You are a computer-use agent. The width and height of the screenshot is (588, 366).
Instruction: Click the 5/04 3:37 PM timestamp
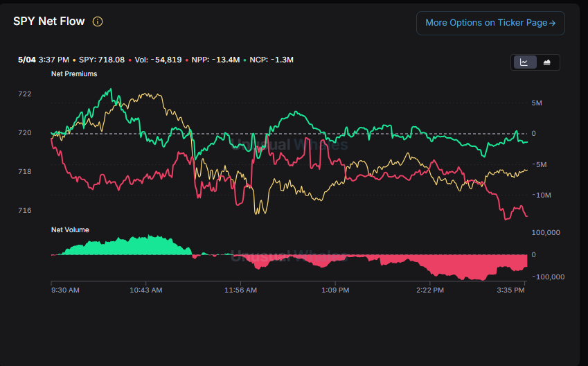(44, 60)
